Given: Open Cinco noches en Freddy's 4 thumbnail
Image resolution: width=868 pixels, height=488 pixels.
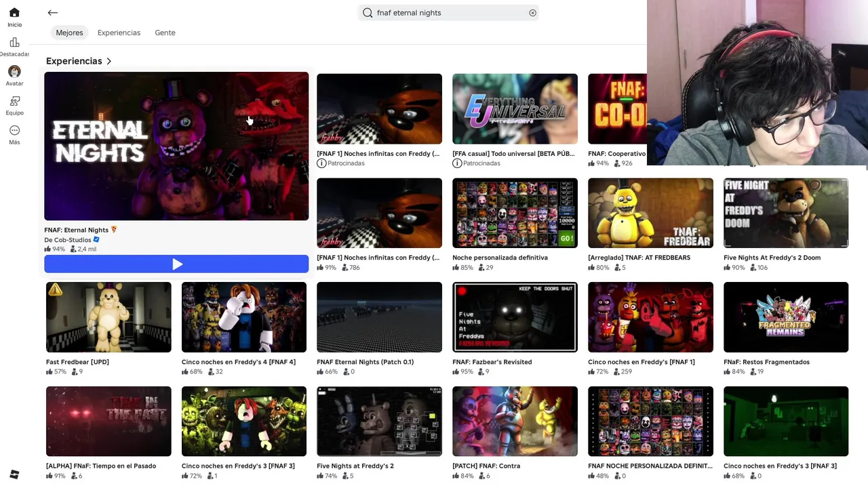Looking at the screenshot, I should (x=244, y=317).
